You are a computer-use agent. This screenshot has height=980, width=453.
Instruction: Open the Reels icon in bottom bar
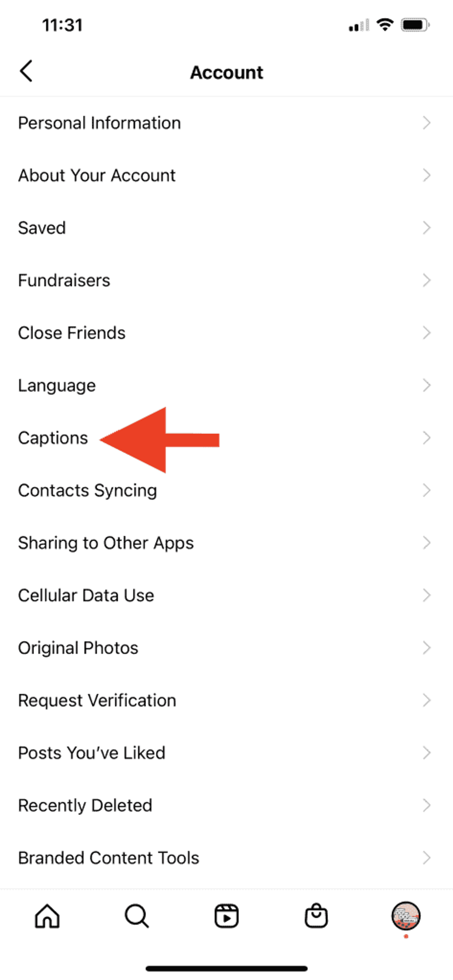(226, 916)
